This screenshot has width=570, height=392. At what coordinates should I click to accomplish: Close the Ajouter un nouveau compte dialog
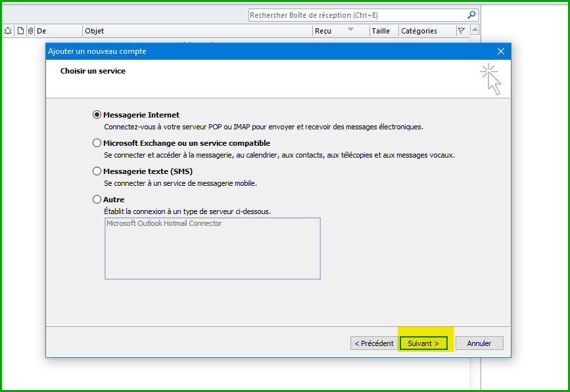tap(501, 51)
